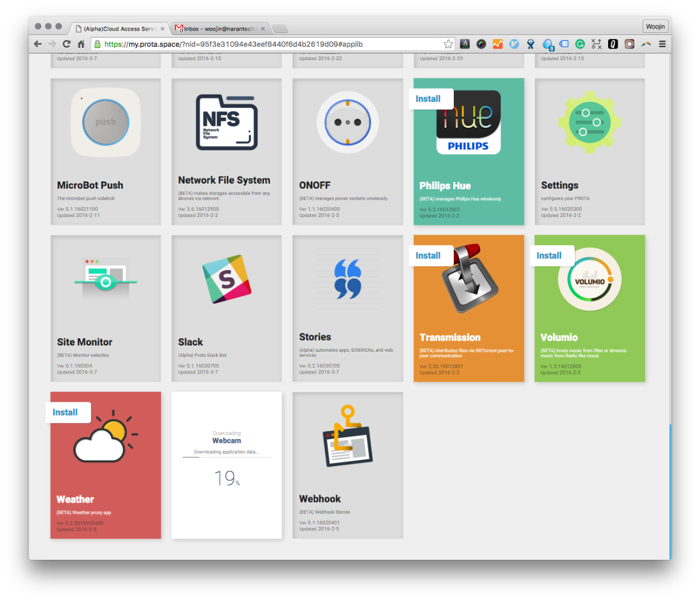Click '(BETA) Weather proxy app' description
The image size is (700, 601).
84,513
